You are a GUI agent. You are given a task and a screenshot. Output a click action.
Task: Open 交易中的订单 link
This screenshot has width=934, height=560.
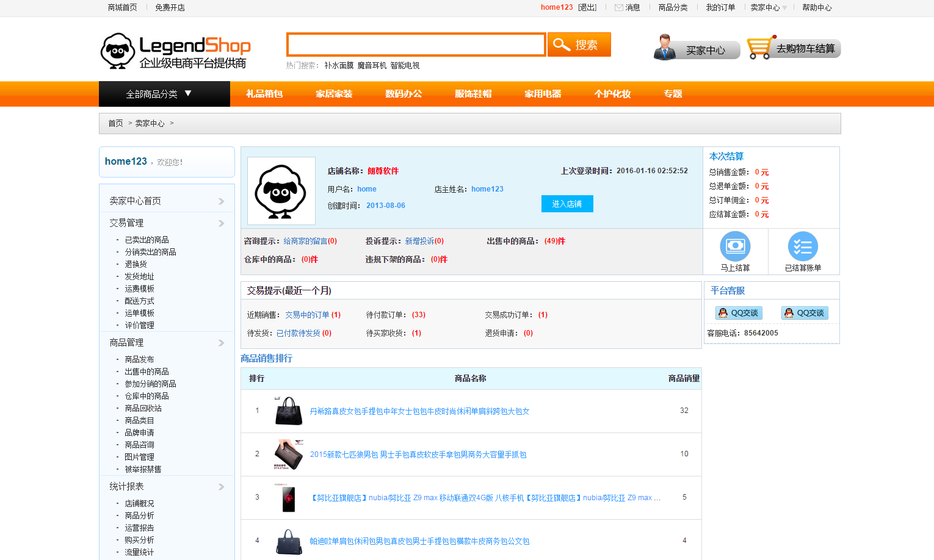point(307,315)
